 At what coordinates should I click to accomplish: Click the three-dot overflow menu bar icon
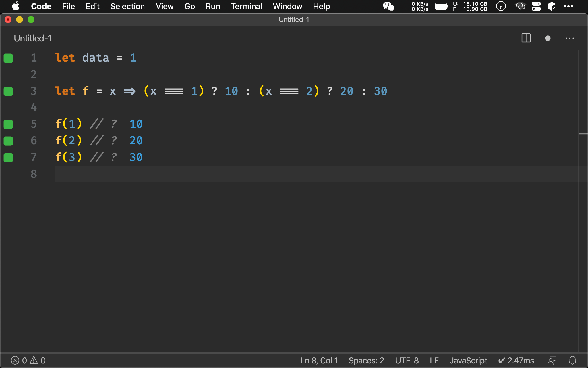pos(568,6)
